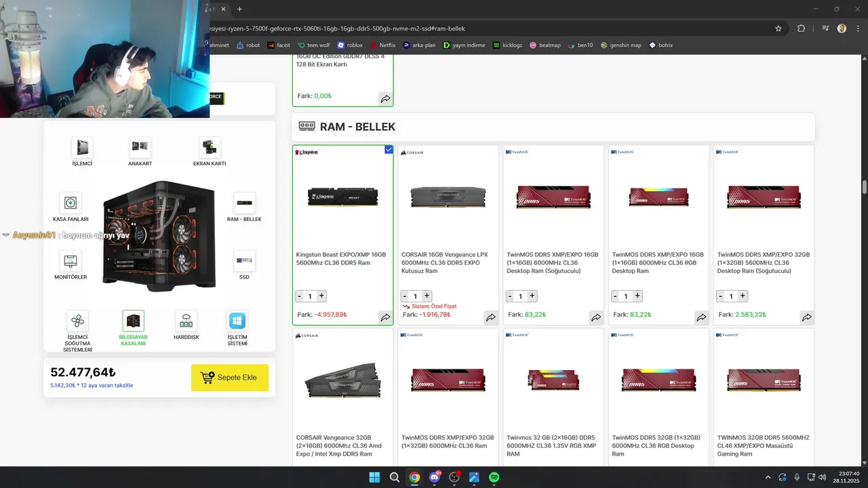Image resolution: width=868 pixels, height=488 pixels.
Task: Open Spotify from the taskbar
Action: point(494,477)
